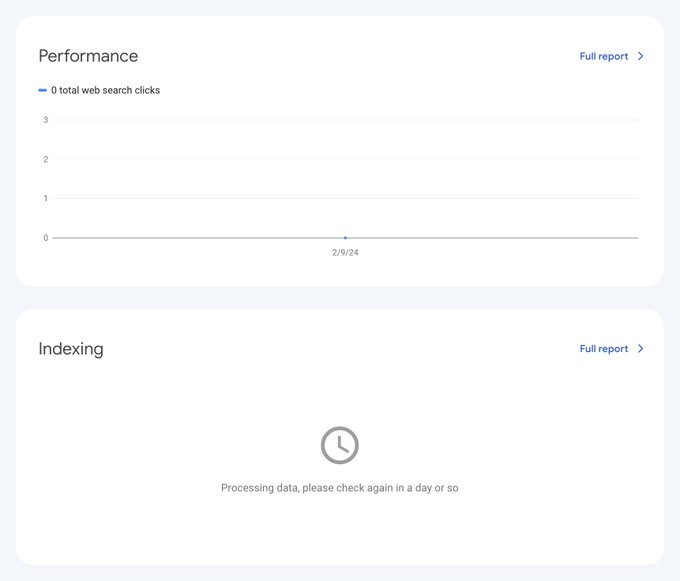Click the y-axis label '1' on the chart
The height and width of the screenshot is (581, 680).
(x=46, y=198)
